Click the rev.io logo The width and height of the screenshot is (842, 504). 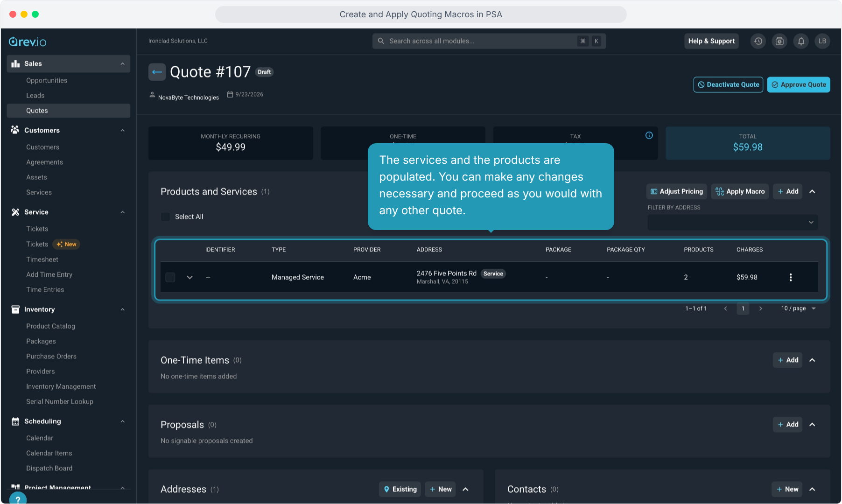coord(28,42)
